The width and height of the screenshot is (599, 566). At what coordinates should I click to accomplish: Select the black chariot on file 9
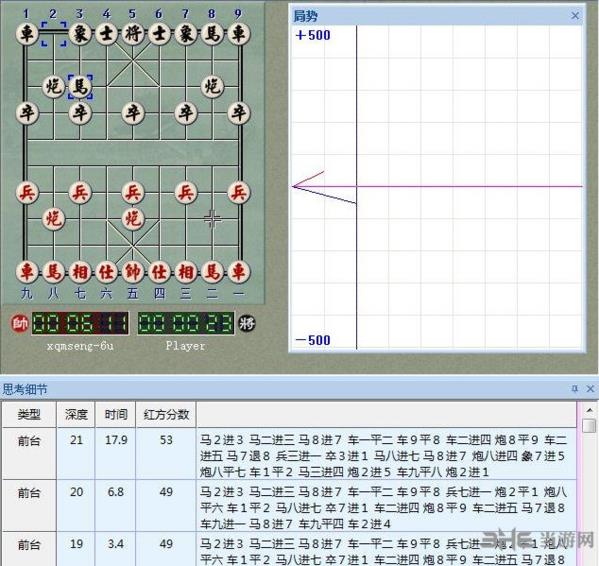tap(239, 34)
